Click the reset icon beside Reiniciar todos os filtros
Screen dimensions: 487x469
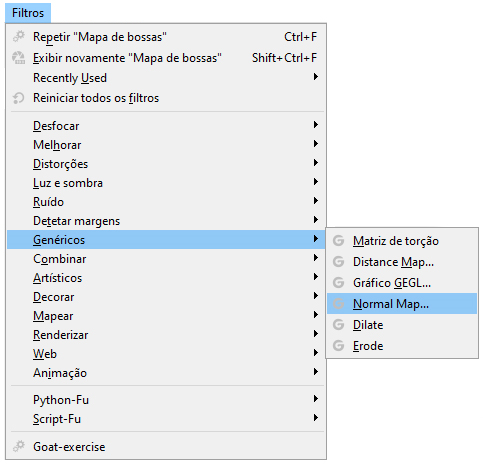19,98
